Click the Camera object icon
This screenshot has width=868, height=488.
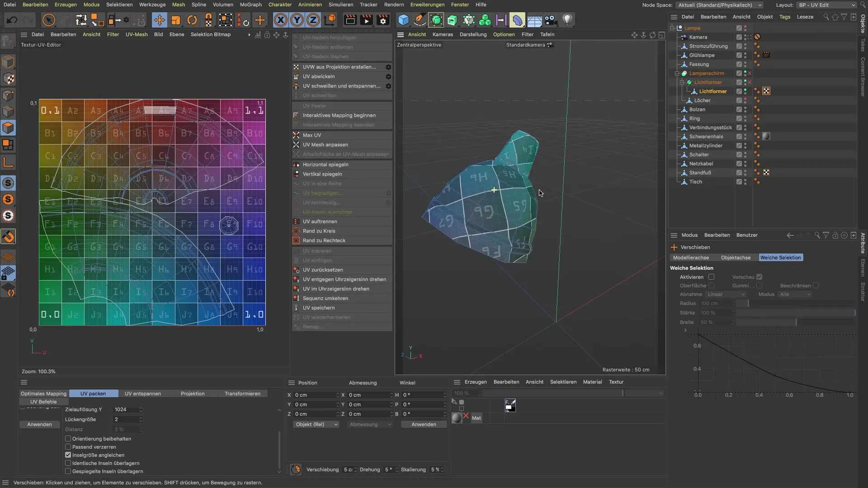pyautogui.click(x=550, y=20)
